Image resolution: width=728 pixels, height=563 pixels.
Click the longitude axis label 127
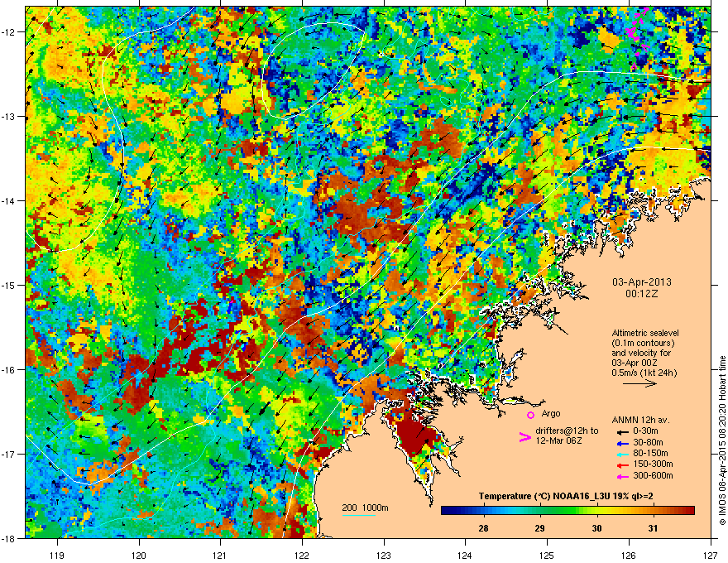pyautogui.click(x=711, y=555)
